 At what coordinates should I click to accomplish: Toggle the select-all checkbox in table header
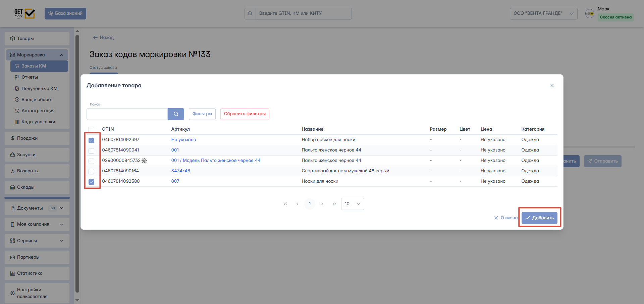click(91, 129)
